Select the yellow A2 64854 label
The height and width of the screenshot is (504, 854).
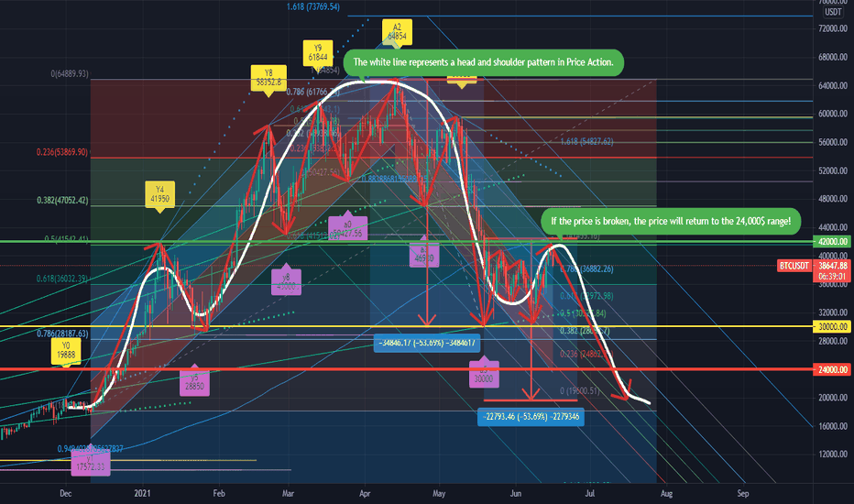point(397,31)
